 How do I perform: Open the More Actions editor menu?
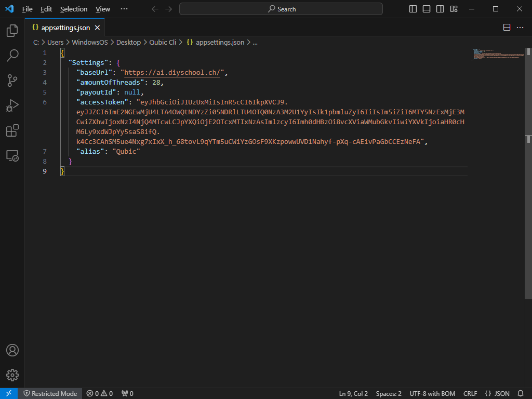click(x=520, y=28)
